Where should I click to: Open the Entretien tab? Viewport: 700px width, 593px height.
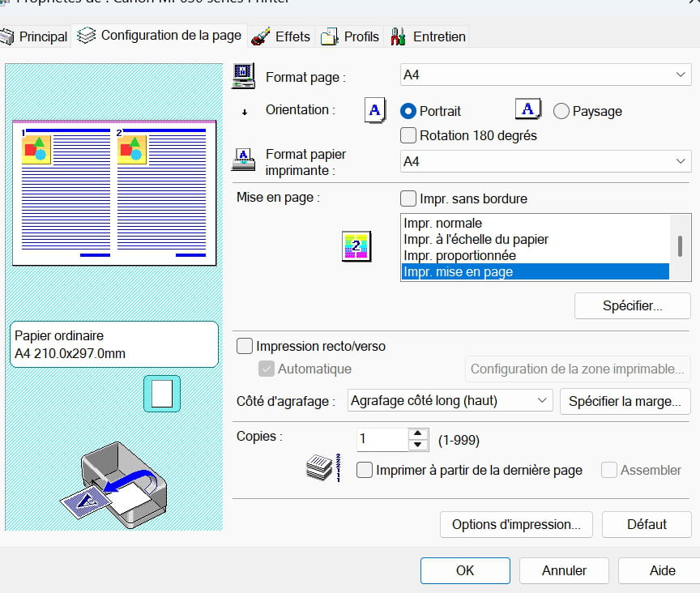428,36
